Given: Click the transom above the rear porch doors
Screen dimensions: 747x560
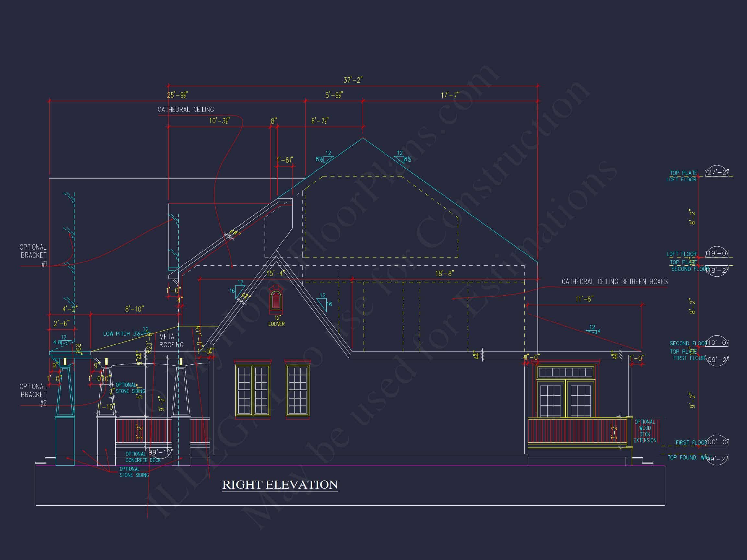Looking at the screenshot, I should (565, 372).
